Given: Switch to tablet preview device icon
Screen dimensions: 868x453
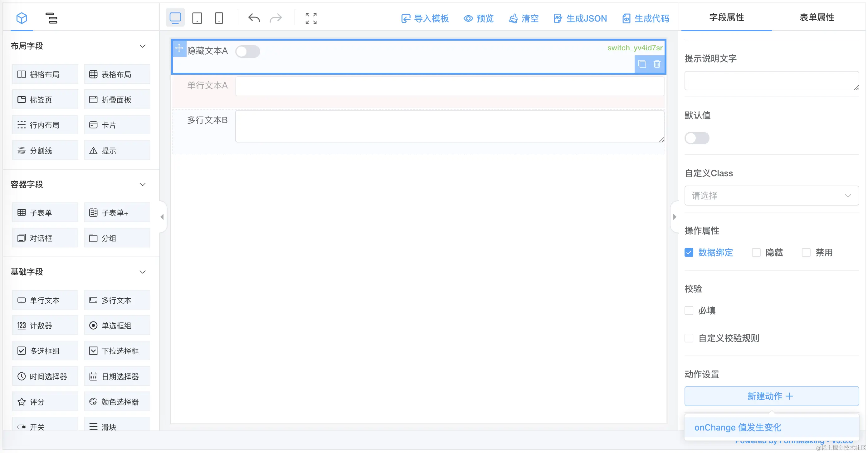Looking at the screenshot, I should click(197, 18).
